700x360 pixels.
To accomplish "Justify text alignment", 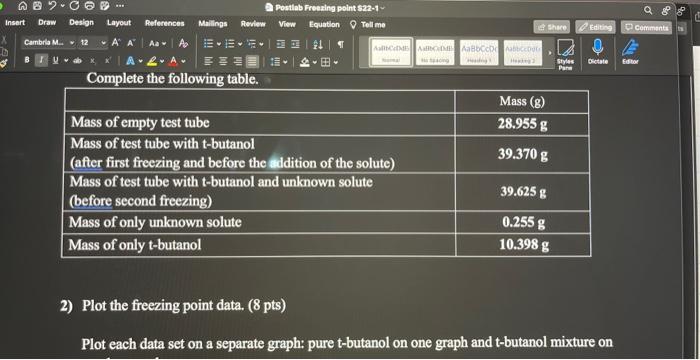I will [x=252, y=62].
